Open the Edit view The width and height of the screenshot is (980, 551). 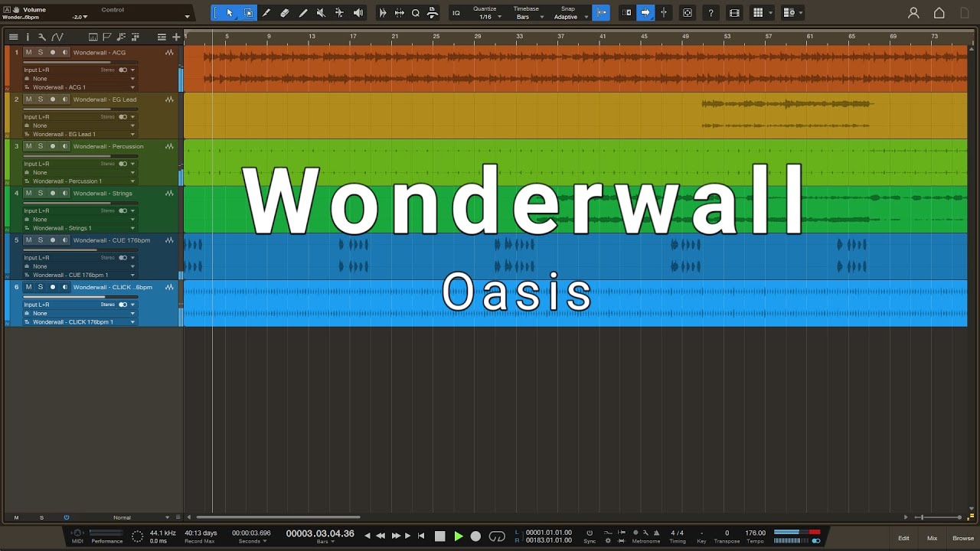[903, 538]
